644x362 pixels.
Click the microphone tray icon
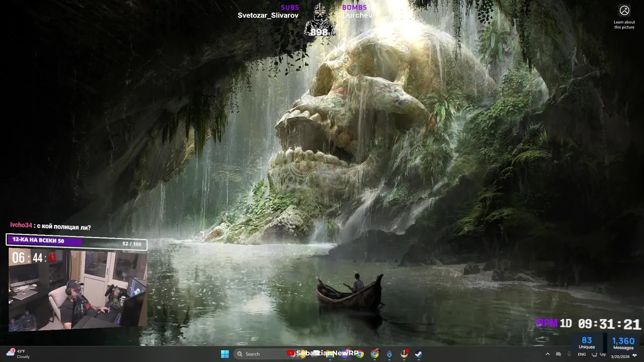pos(569,354)
